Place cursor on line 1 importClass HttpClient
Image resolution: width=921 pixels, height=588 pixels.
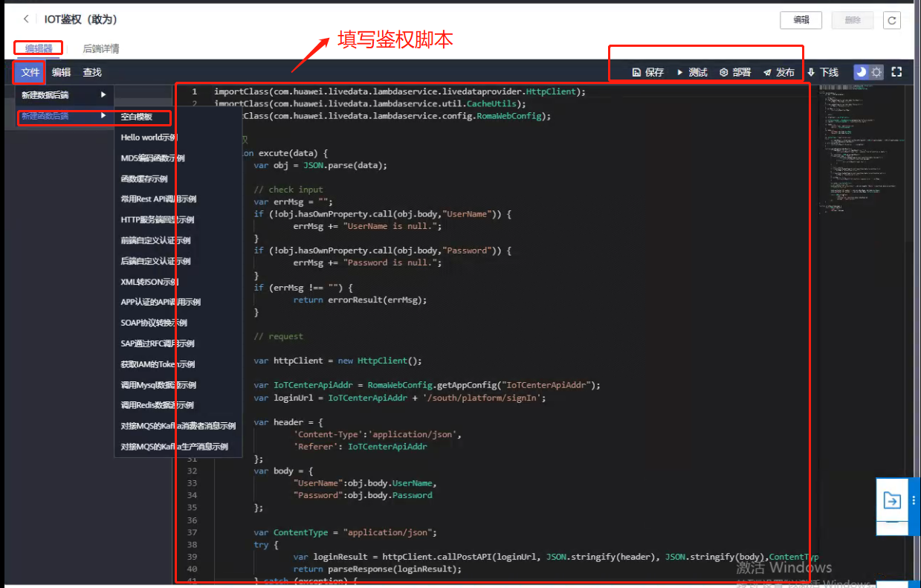[x=400, y=91]
